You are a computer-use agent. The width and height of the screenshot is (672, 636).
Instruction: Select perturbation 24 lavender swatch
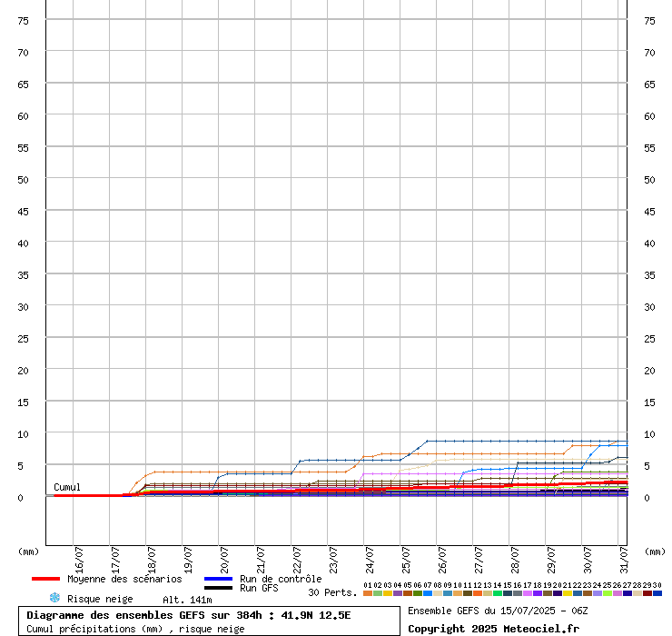click(x=597, y=593)
